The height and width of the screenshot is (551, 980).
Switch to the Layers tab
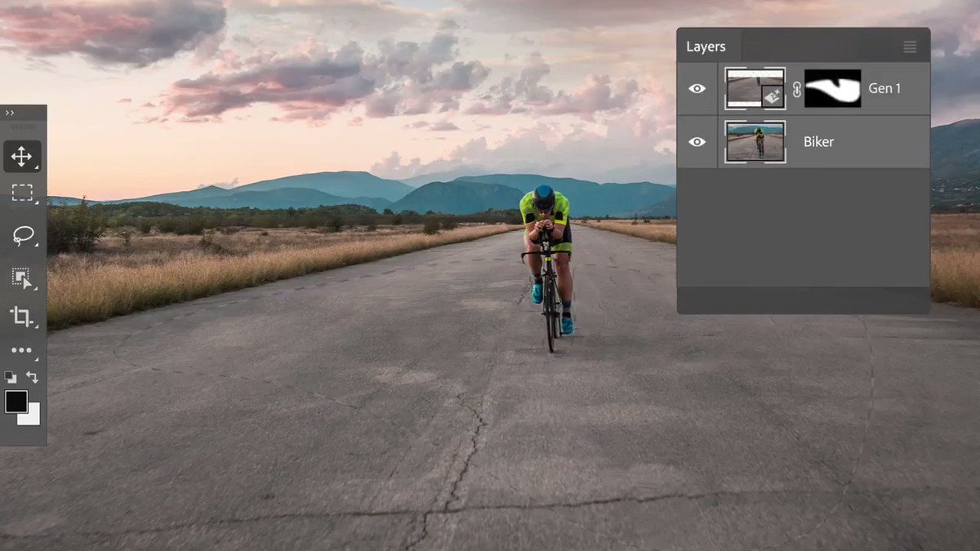(706, 47)
